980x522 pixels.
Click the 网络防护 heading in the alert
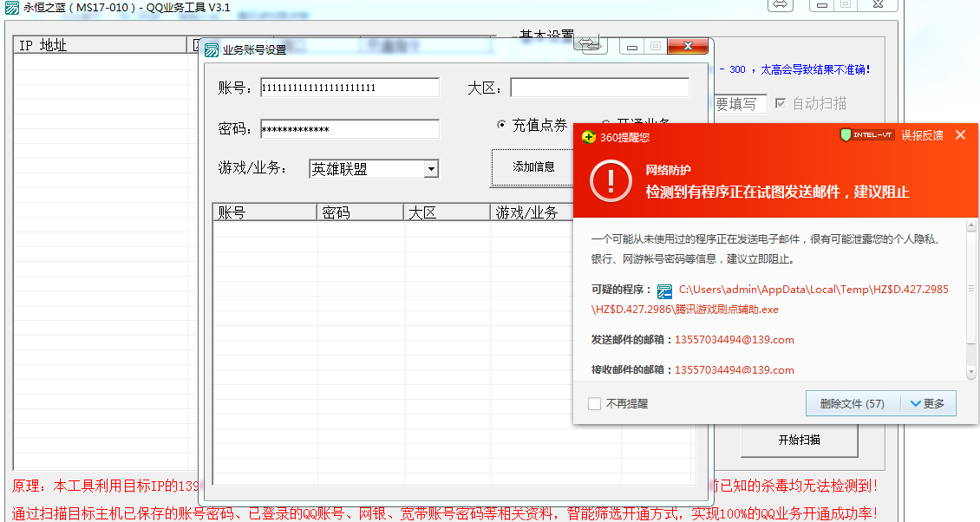[x=668, y=170]
